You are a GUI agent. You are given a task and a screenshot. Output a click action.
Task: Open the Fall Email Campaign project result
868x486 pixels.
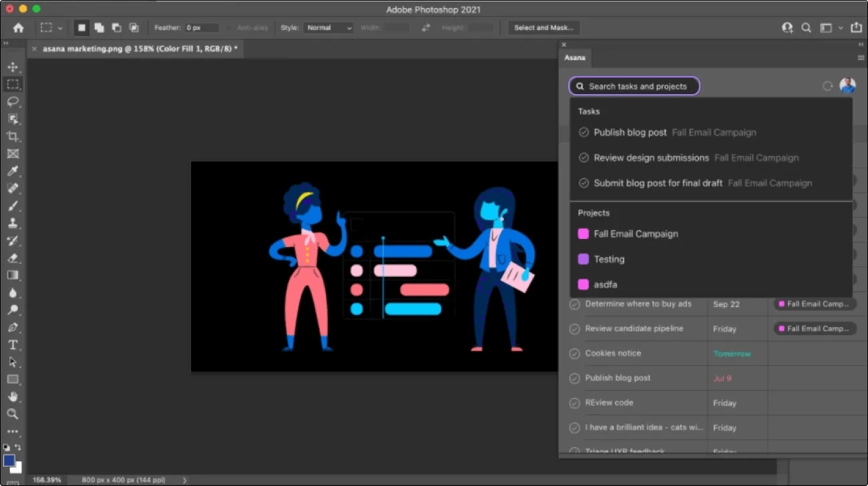click(635, 234)
